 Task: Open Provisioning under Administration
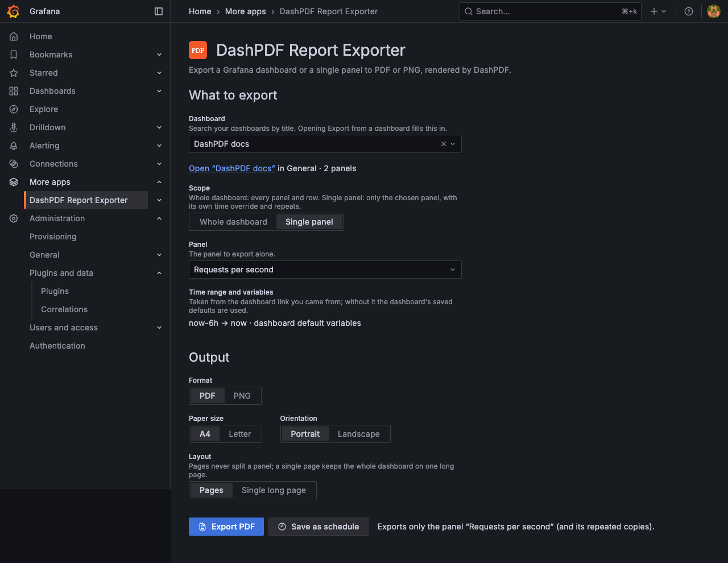point(53,237)
